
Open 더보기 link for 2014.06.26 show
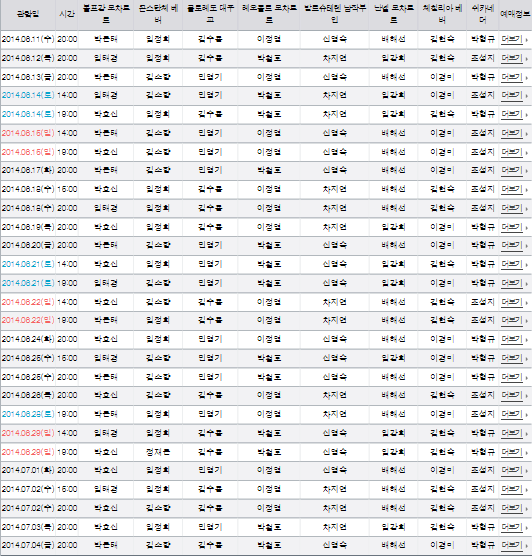coord(512,395)
